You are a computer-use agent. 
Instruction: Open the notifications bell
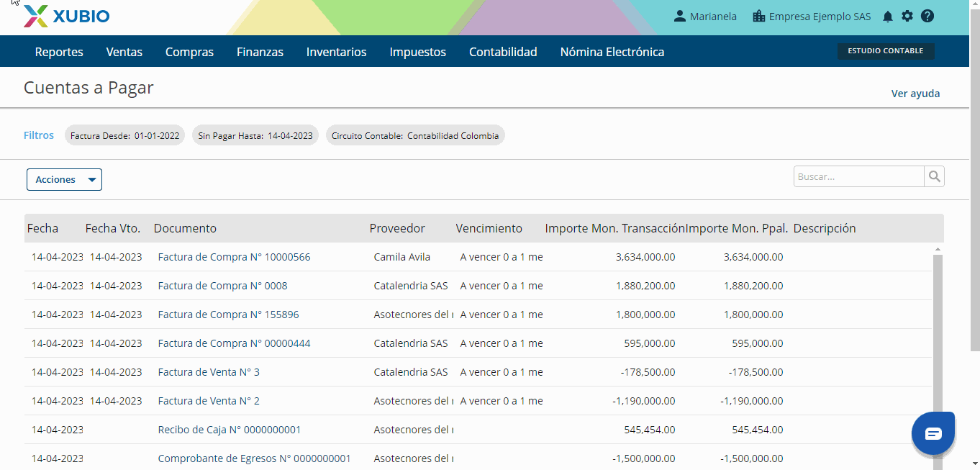[x=888, y=17]
